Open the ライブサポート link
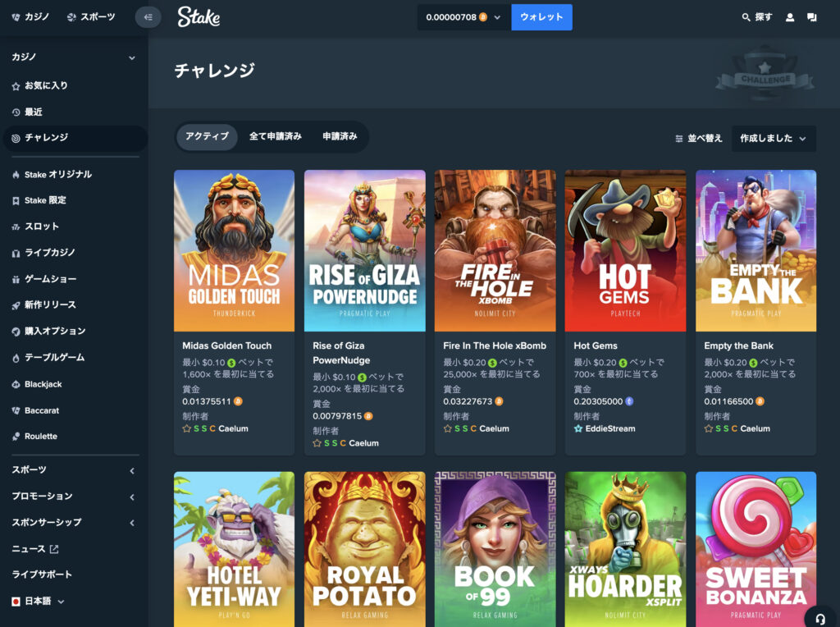This screenshot has width=840, height=627. click(x=42, y=574)
